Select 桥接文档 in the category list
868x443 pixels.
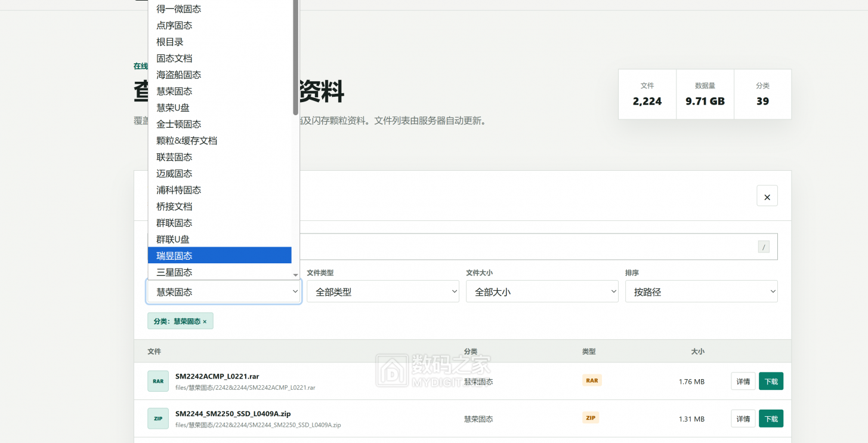(x=220, y=207)
